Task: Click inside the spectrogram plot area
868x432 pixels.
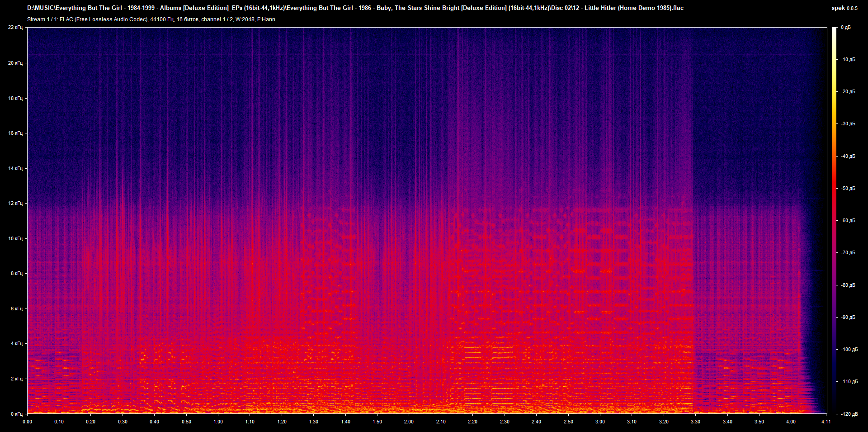Action: (x=427, y=220)
